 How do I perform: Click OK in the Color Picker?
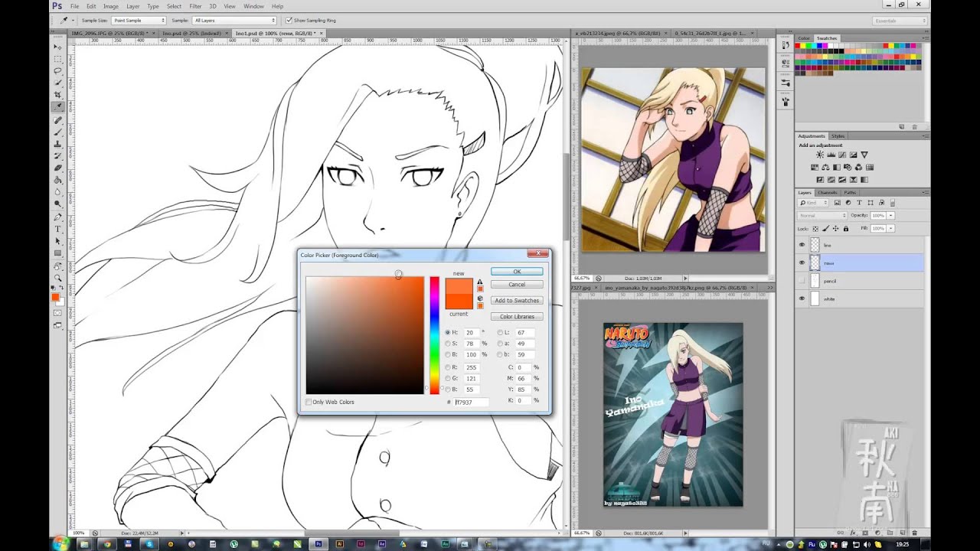click(x=517, y=271)
